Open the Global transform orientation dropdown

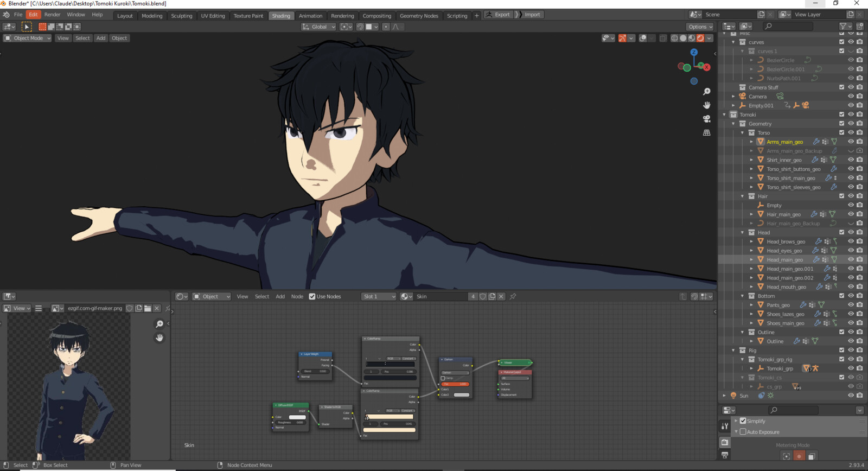319,27
